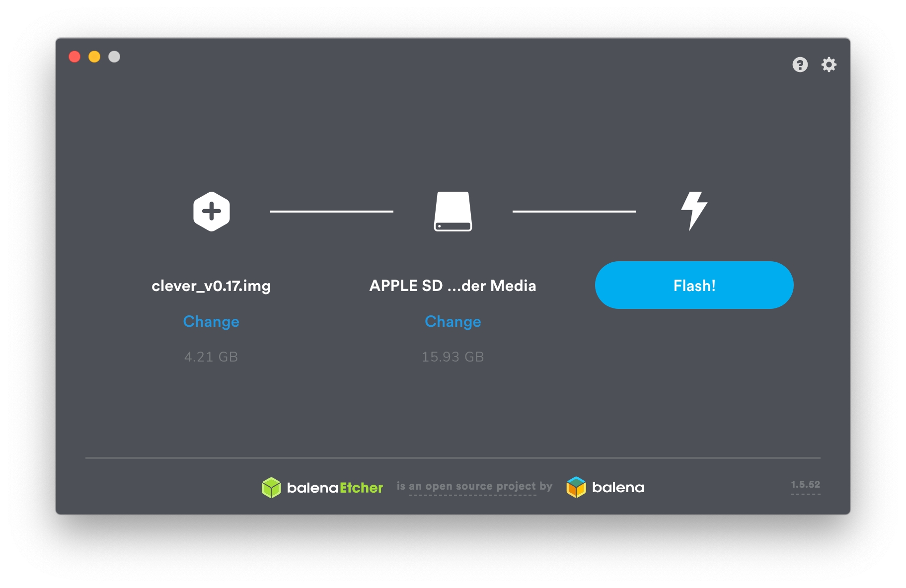
Task: Click the version number 1.5.52
Action: [805, 485]
